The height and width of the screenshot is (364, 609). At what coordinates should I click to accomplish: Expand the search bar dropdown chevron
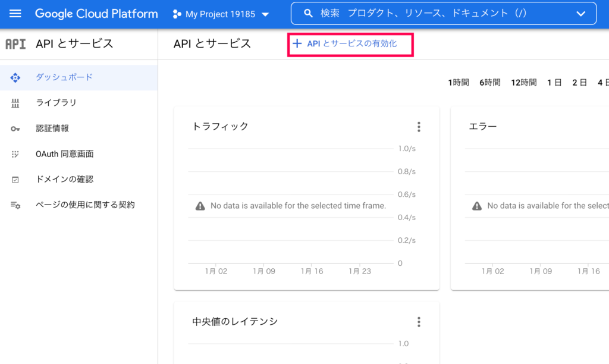[x=580, y=14]
